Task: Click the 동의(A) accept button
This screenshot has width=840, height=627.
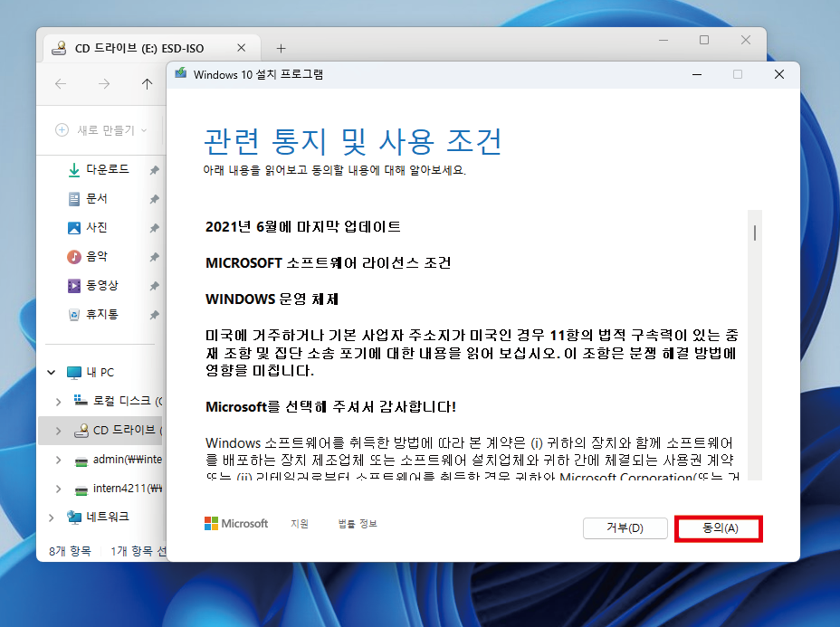Action: (x=719, y=528)
